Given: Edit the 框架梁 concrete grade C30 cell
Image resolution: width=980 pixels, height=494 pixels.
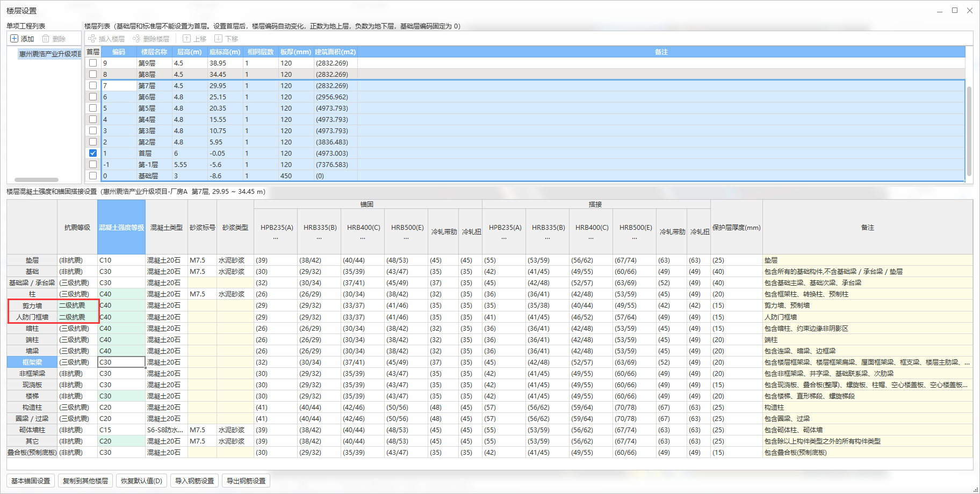Looking at the screenshot, I should (x=121, y=362).
